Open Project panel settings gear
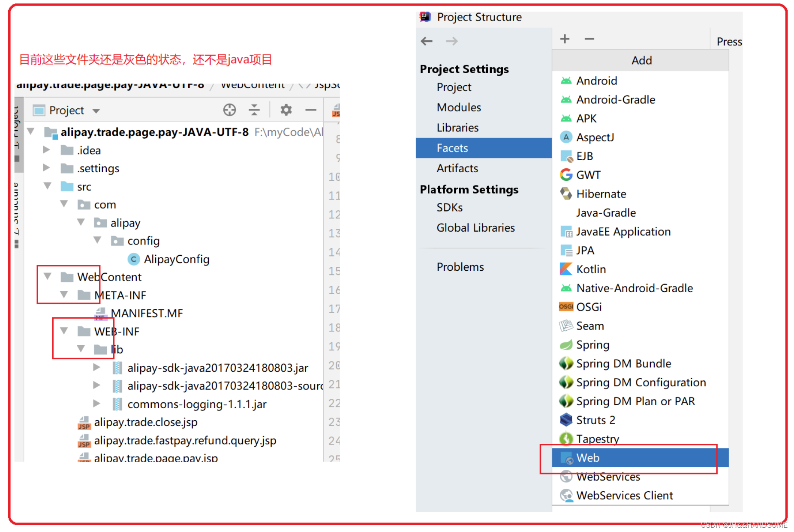 pos(286,110)
